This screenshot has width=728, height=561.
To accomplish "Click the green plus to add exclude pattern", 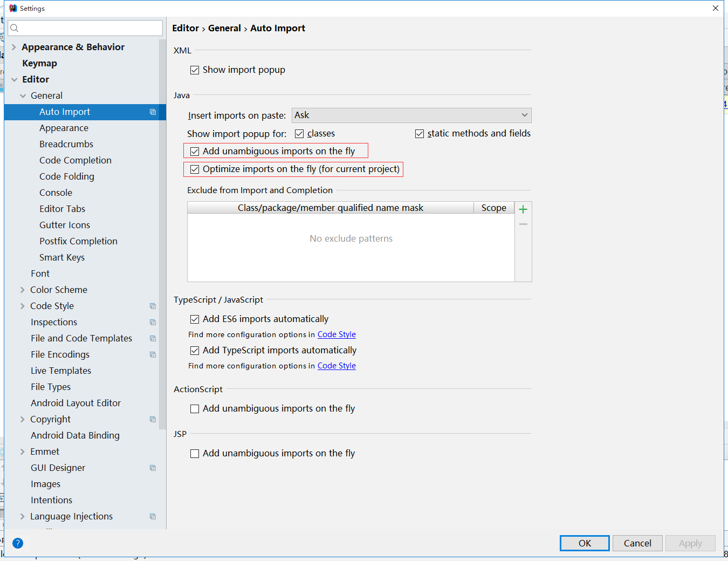I will 523,209.
